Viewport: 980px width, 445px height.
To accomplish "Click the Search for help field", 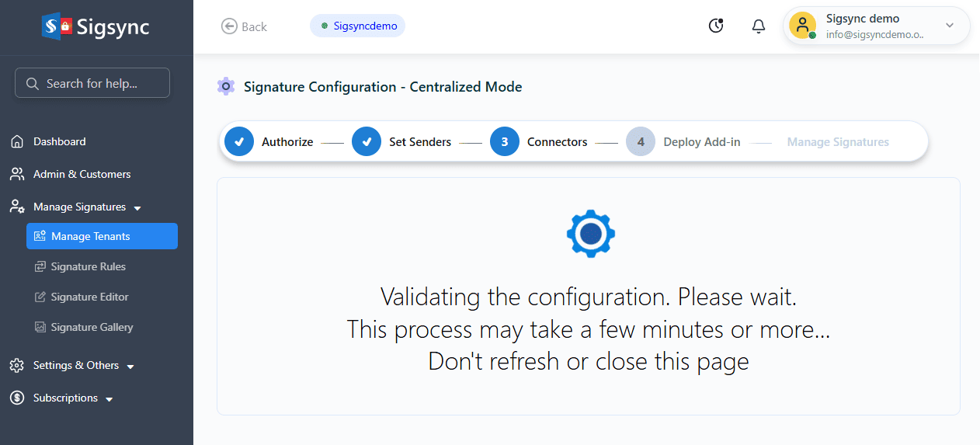I will [x=92, y=83].
